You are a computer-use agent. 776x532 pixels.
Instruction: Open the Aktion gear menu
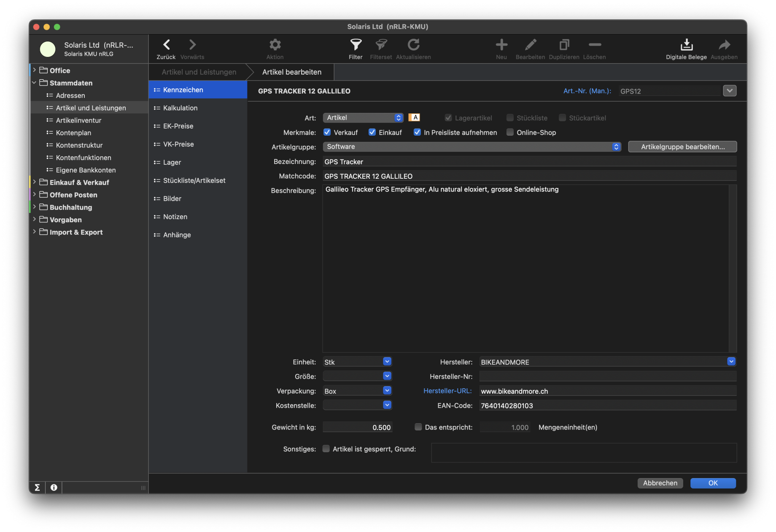click(x=275, y=45)
